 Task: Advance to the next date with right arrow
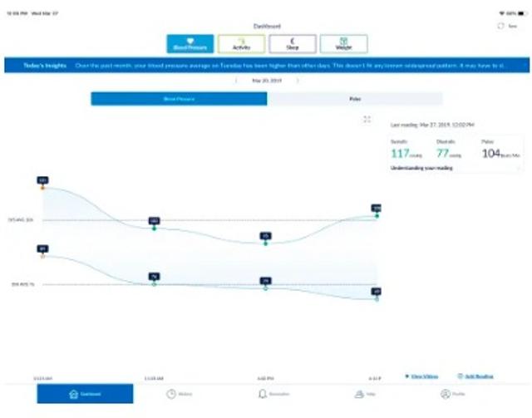(298, 81)
